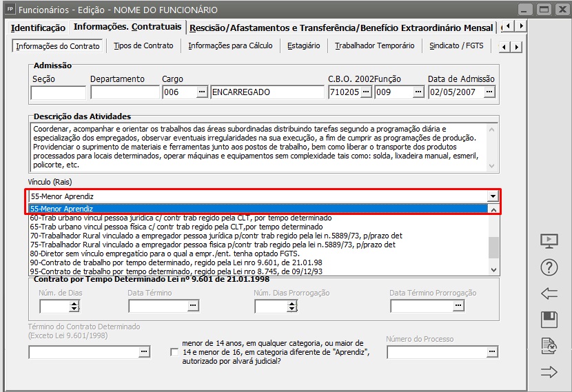Open help with the question mark icon
This screenshot has width=572, height=392.
(x=549, y=267)
